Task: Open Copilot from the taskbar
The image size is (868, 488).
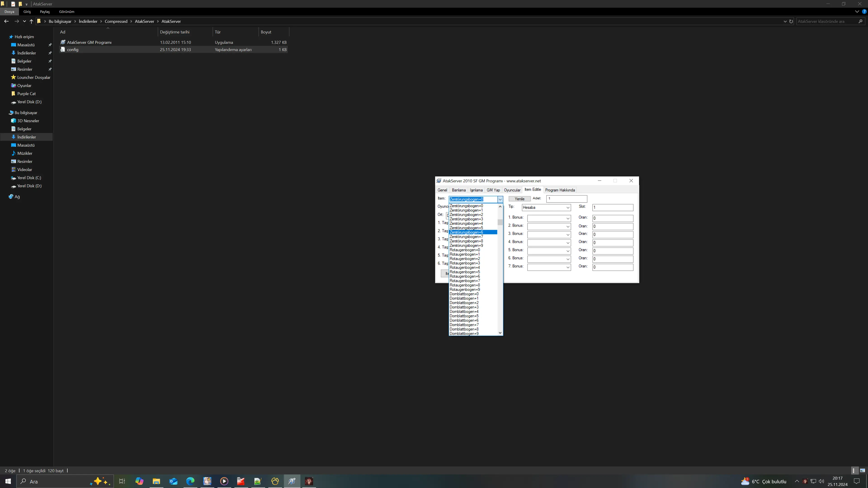Action: [139, 481]
